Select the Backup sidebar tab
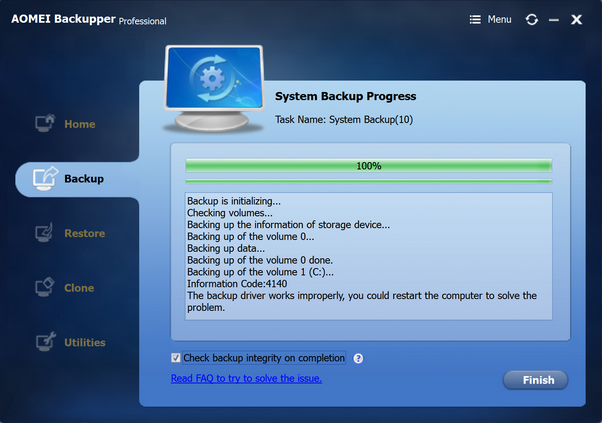602x423 pixels. click(77, 179)
